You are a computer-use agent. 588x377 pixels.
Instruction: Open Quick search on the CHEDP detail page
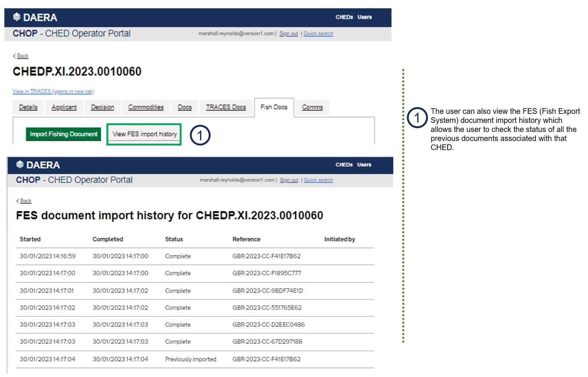[x=318, y=34]
